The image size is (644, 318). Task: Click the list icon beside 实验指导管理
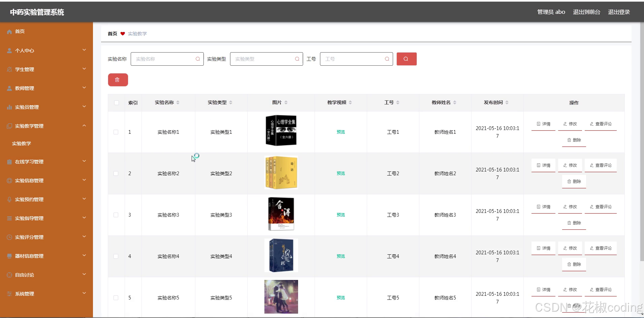(x=9, y=218)
